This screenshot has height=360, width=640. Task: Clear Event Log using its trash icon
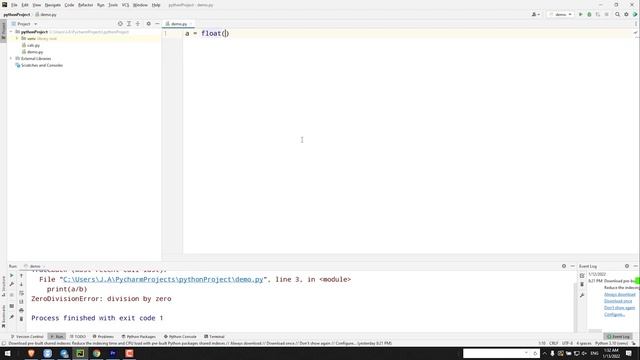[582, 284]
